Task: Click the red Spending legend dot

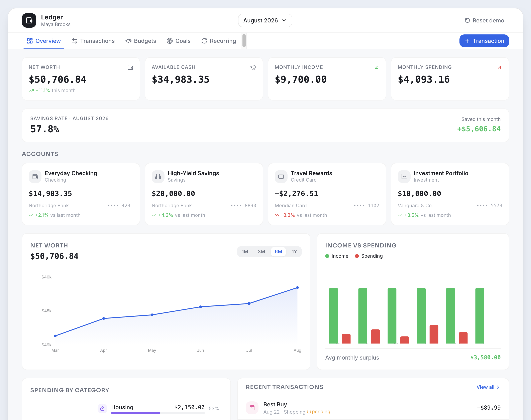Action: click(357, 256)
